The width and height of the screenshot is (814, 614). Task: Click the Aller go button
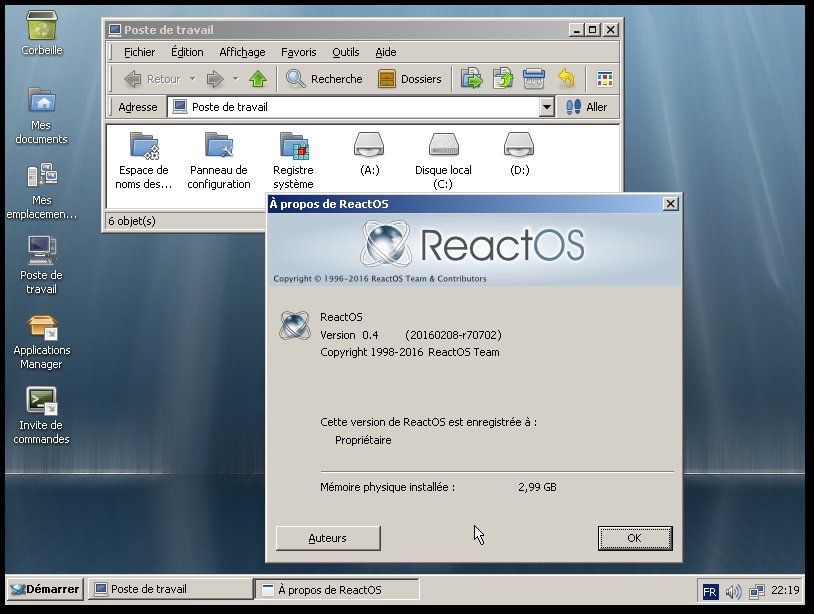[x=587, y=107]
